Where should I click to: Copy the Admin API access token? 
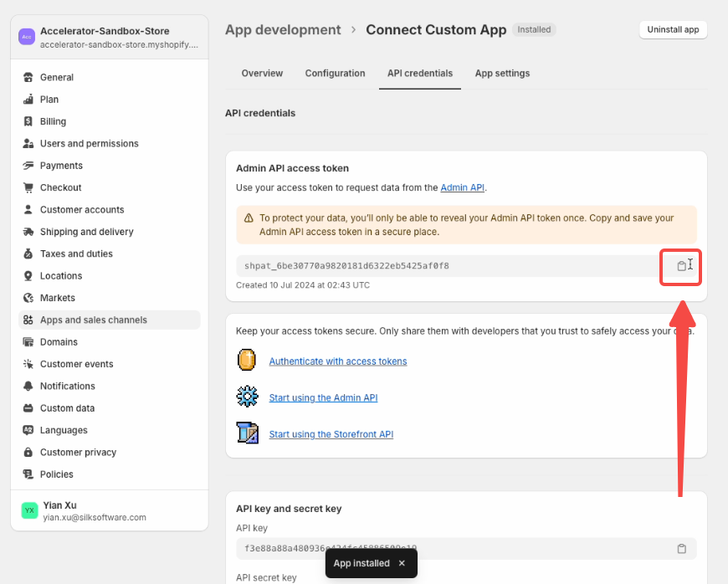click(x=681, y=266)
